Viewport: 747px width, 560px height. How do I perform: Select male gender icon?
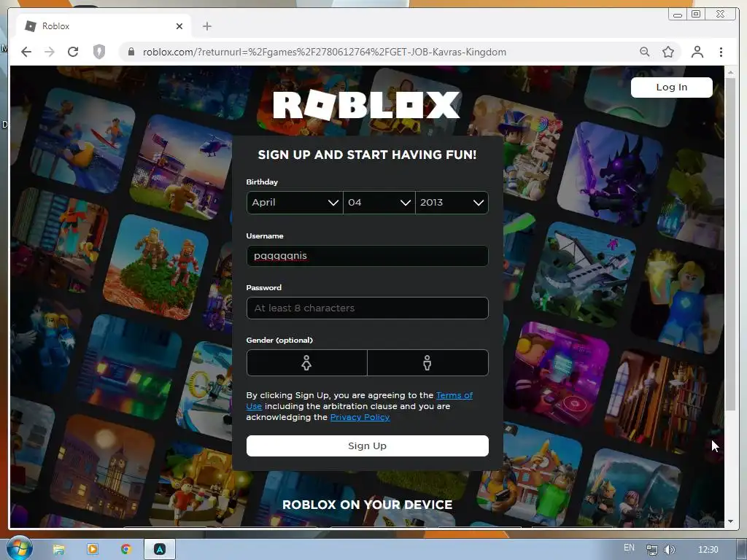(427, 363)
